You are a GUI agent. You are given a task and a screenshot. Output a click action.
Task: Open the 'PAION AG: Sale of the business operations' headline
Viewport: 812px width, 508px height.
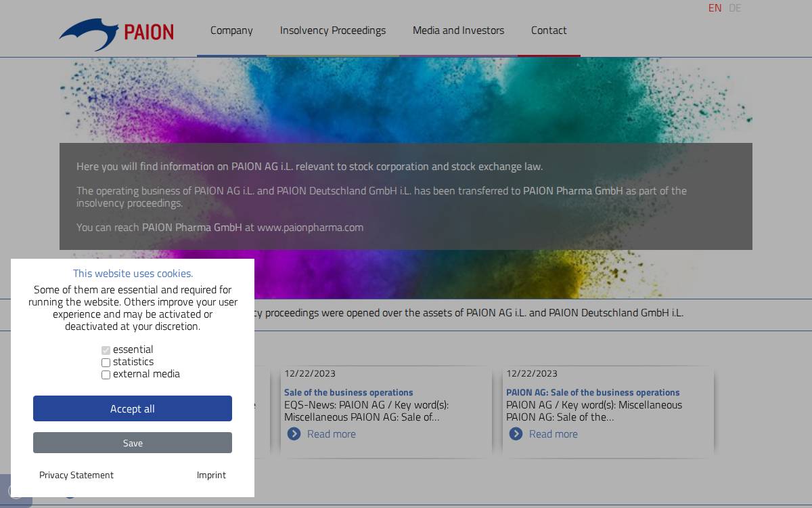coord(593,392)
